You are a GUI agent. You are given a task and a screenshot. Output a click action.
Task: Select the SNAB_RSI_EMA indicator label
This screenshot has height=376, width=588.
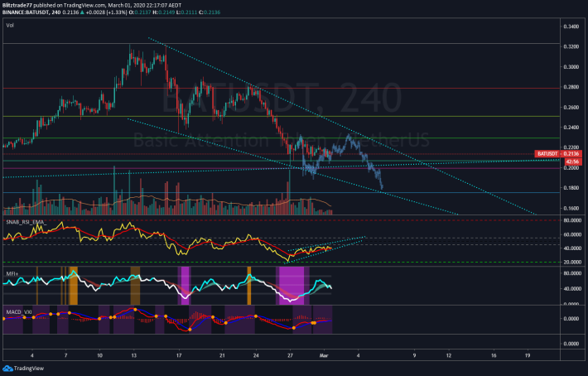click(24, 221)
